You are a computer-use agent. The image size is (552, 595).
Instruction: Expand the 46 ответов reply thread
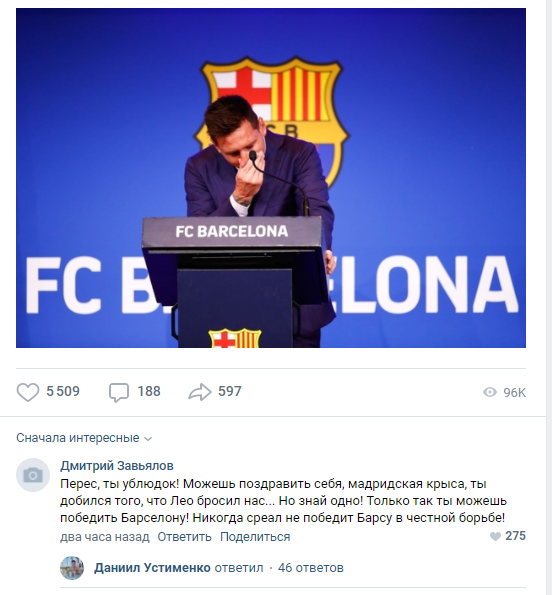click(x=311, y=568)
